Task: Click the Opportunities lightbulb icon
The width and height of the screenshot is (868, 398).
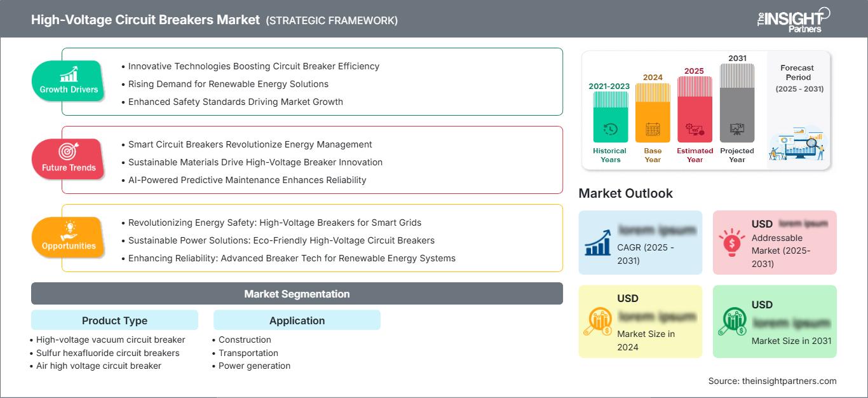Action: (x=69, y=230)
